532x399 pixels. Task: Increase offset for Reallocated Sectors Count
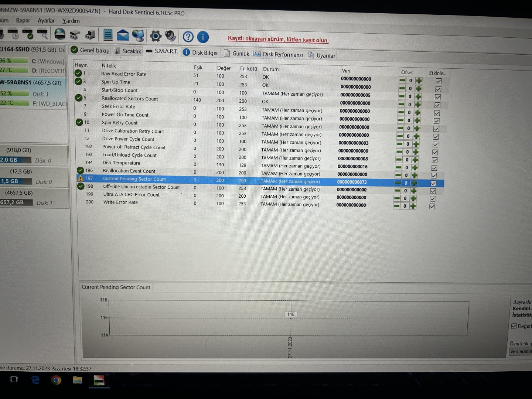tap(418, 105)
